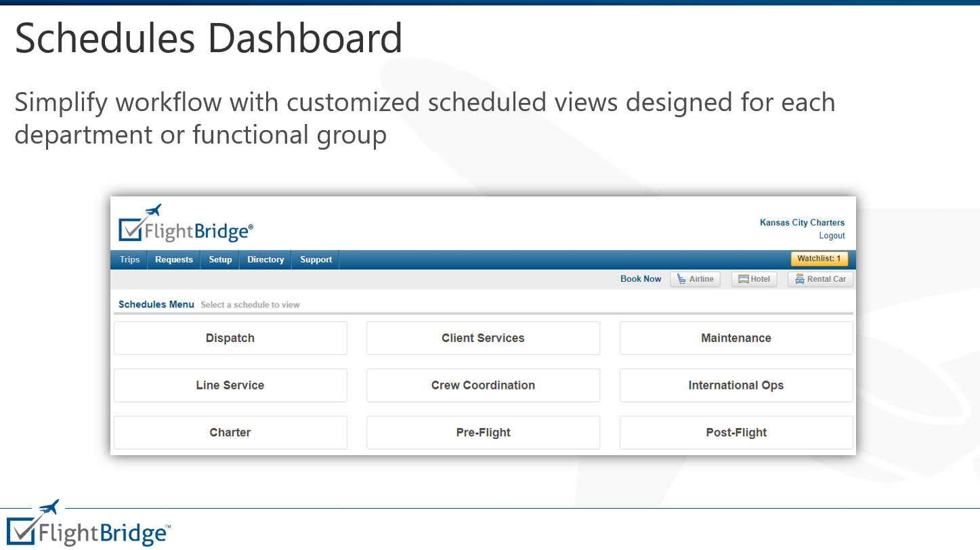Screen dimensions: 980x550
Task: Select the Maintenance schedule view
Action: click(x=736, y=337)
